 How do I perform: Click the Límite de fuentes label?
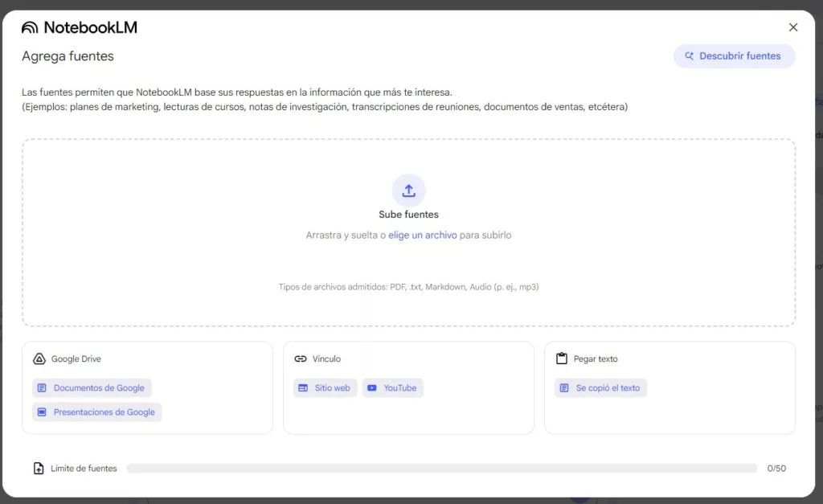(84, 469)
